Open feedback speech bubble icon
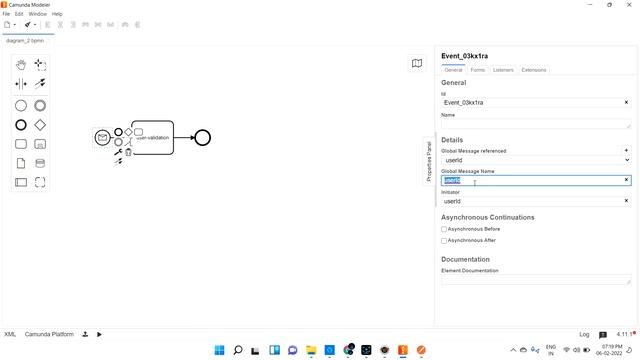The height and width of the screenshot is (360, 640). (x=602, y=335)
